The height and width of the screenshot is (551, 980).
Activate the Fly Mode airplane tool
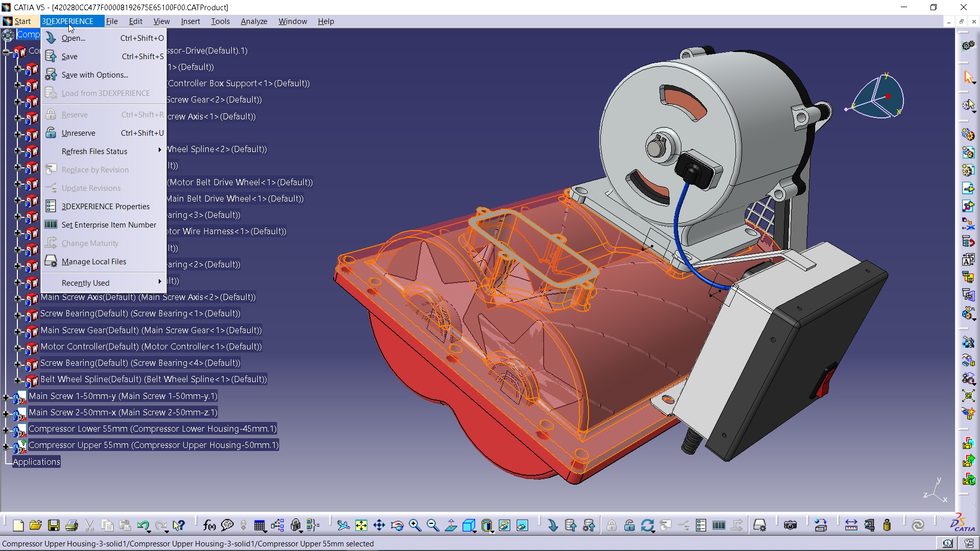344,524
